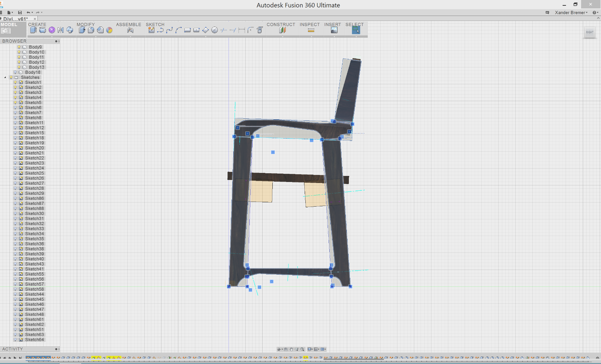Toggle visibility bulb of Sketch20

15,148
